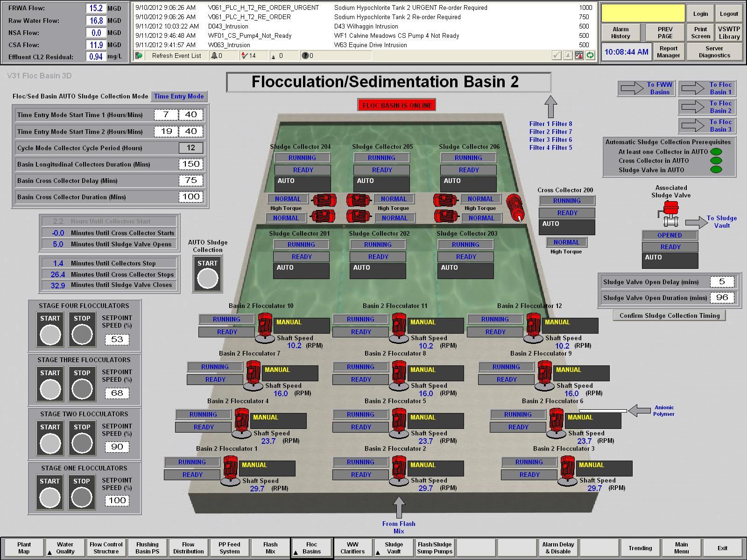This screenshot has height=560, width=747.
Task: Click the Cross Collector 200 motor icon
Action: 515,208
